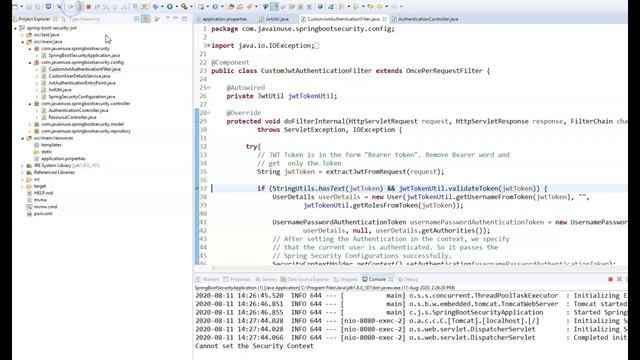
Task: Select ResourceController.java in the tree
Action: (72, 117)
